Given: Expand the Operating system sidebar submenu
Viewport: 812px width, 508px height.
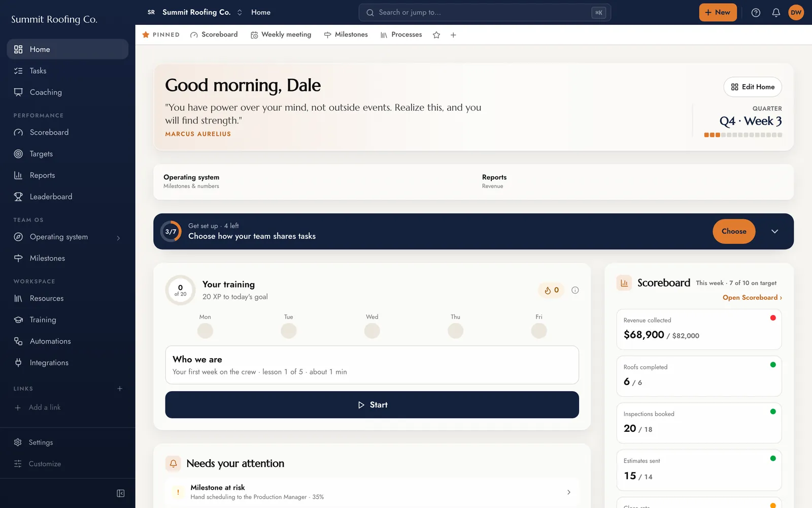Looking at the screenshot, I should [x=118, y=237].
